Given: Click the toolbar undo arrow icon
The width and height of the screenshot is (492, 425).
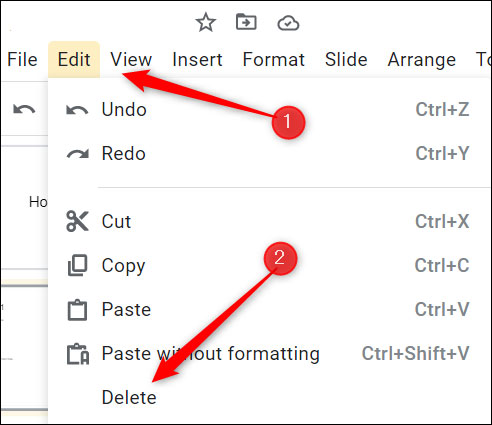Looking at the screenshot, I should [24, 109].
